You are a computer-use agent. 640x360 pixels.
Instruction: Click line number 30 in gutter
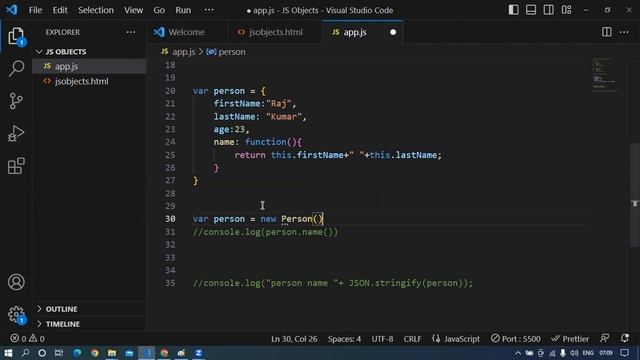[170, 219]
